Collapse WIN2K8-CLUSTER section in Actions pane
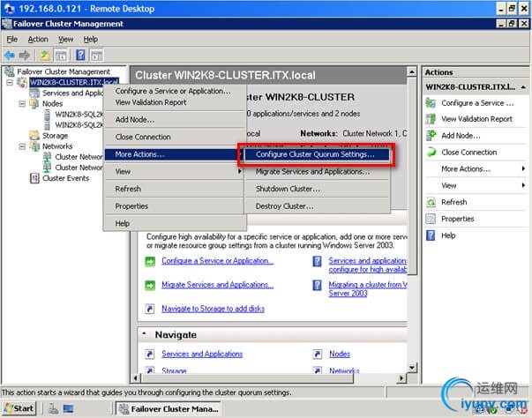The image size is (532, 418). click(x=523, y=87)
